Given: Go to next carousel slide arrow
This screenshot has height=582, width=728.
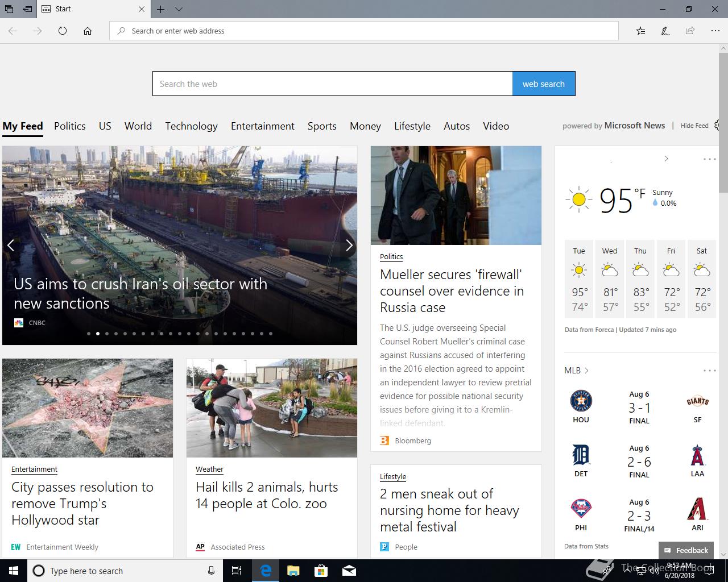Looking at the screenshot, I should click(349, 245).
